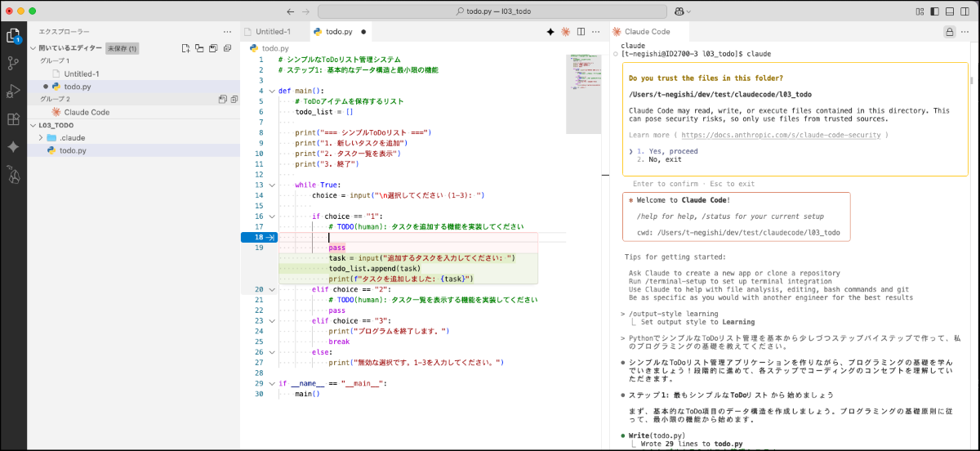The width and height of the screenshot is (980, 451).
Task: Collapse the def main() code fold arrow
Action: 272,91
